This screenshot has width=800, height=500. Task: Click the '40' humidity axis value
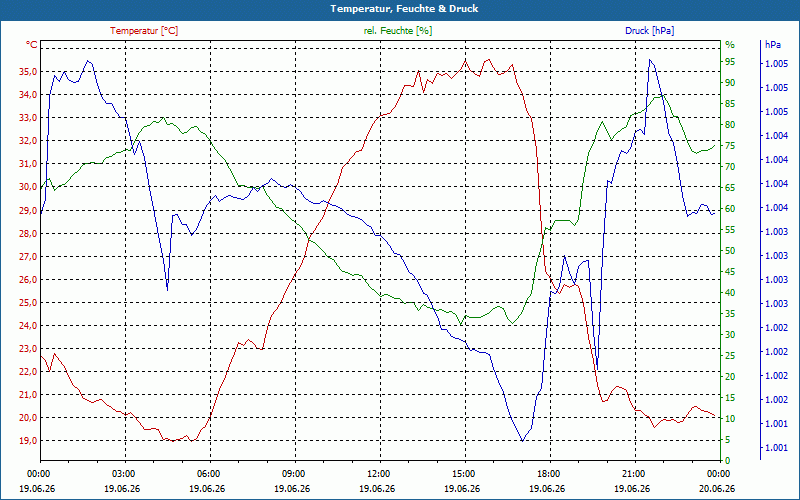coord(730,293)
